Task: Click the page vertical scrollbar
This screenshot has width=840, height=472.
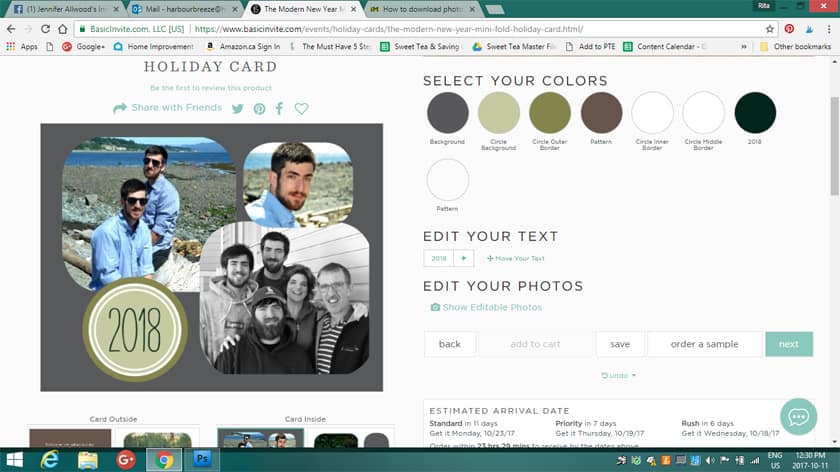Action: coord(835,146)
